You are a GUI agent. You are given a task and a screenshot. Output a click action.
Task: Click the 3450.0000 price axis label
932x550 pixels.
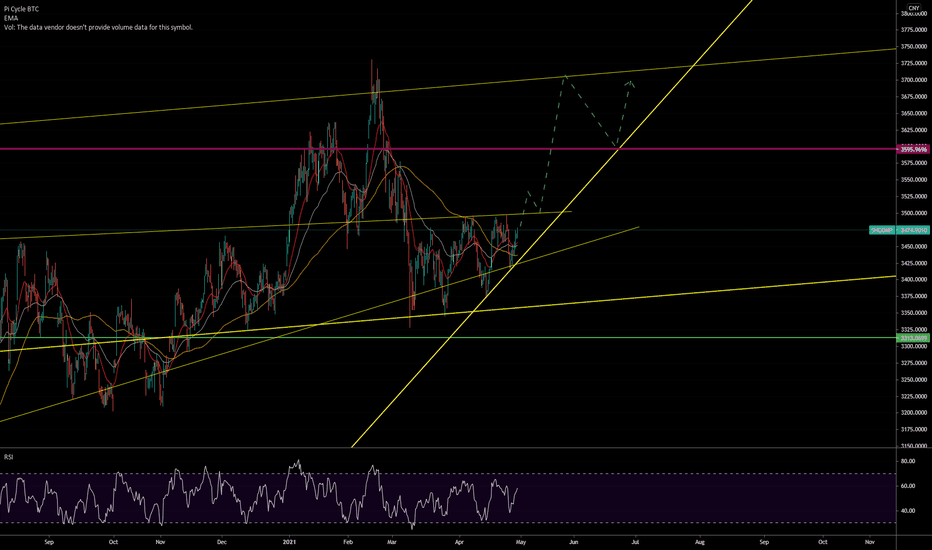(914, 246)
